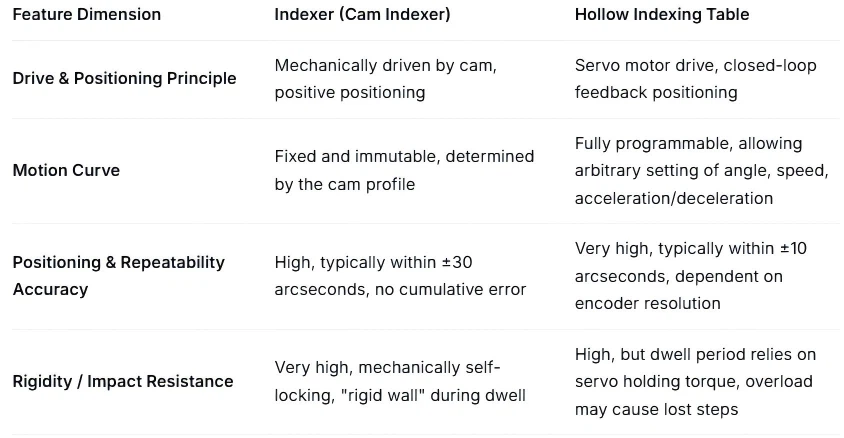Click the "acceleration/deceleration" text line
This screenshot has height=438, width=844.
click(x=673, y=198)
